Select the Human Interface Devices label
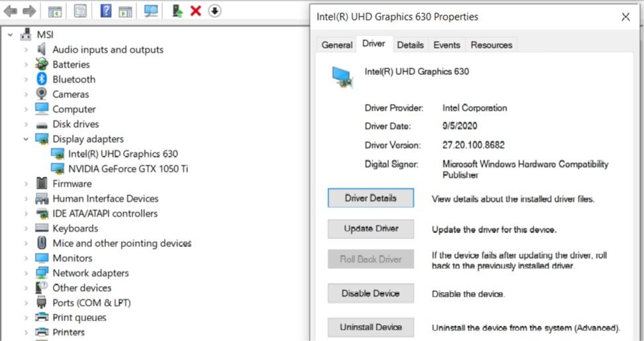The width and height of the screenshot is (644, 341). coord(105,199)
